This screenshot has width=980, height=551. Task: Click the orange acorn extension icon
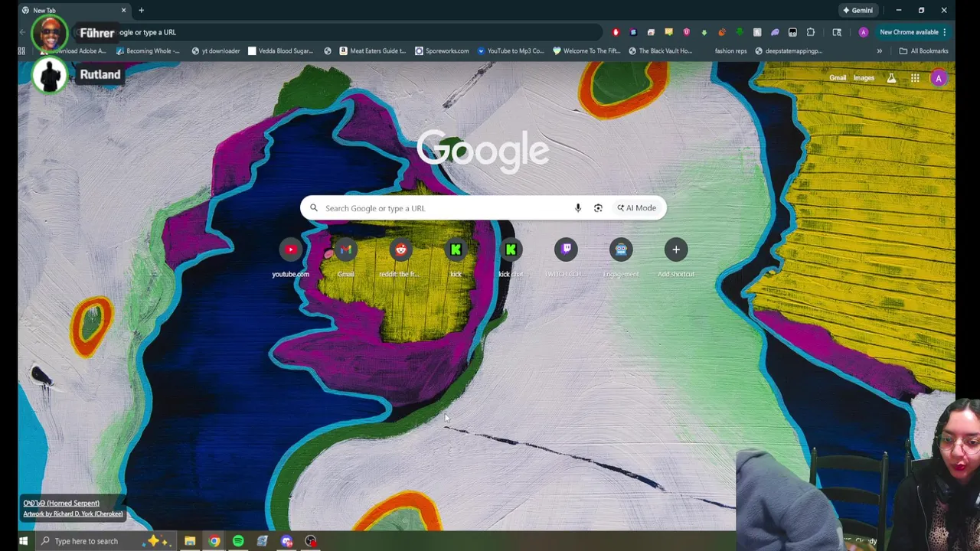click(x=722, y=32)
